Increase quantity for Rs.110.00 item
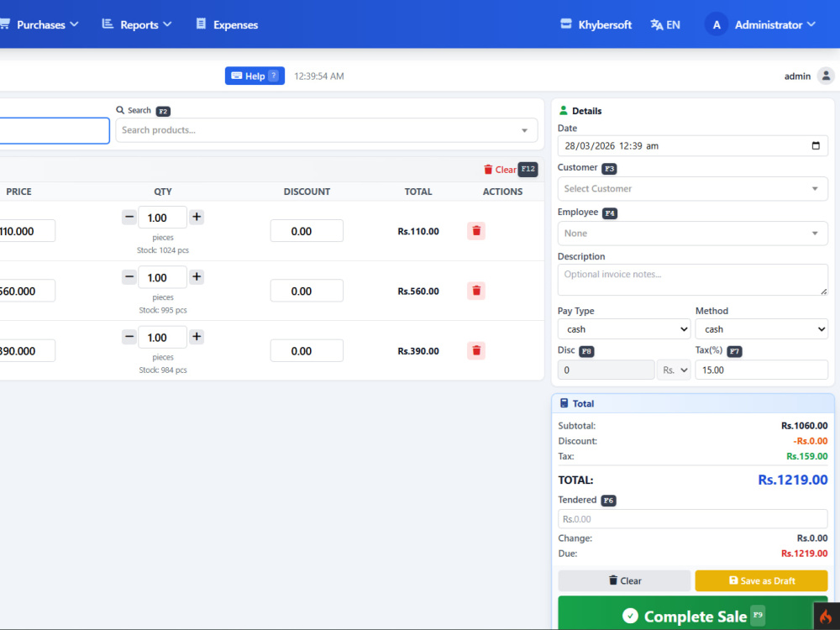The height and width of the screenshot is (630, 840). point(197,217)
